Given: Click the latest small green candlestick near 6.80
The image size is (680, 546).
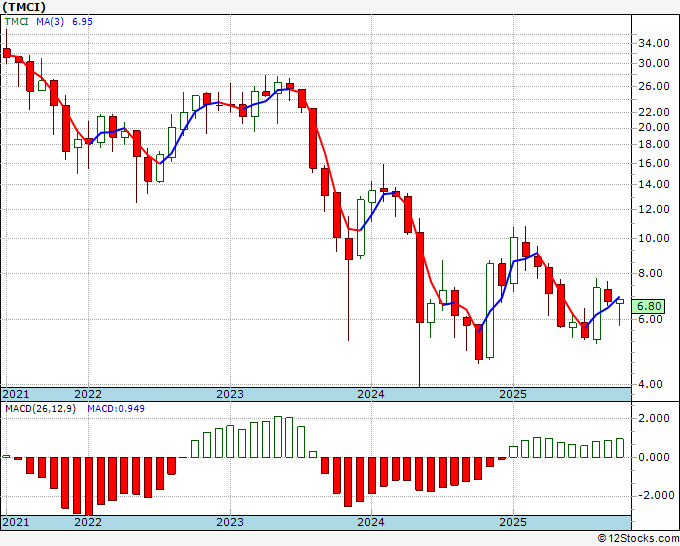Looking at the screenshot, I should click(620, 301).
